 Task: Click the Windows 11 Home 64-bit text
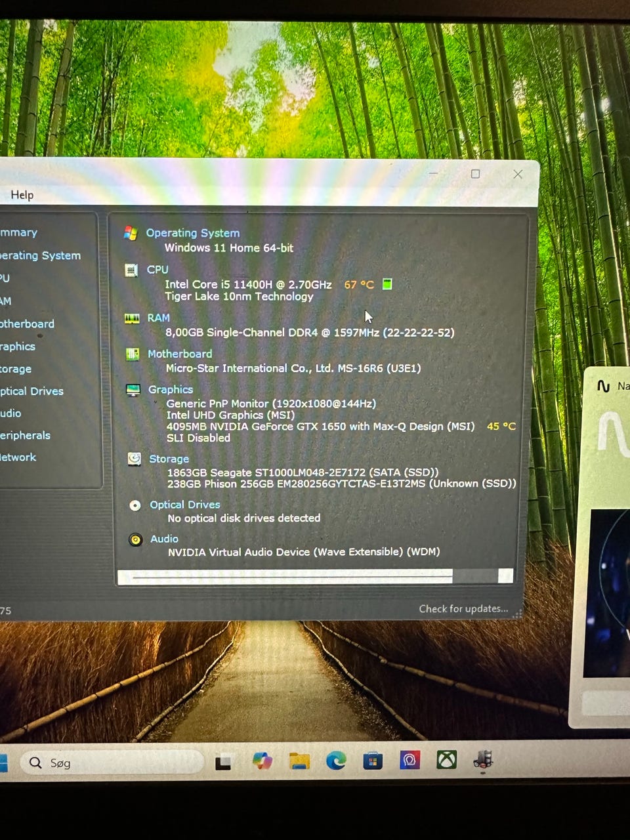tap(229, 248)
